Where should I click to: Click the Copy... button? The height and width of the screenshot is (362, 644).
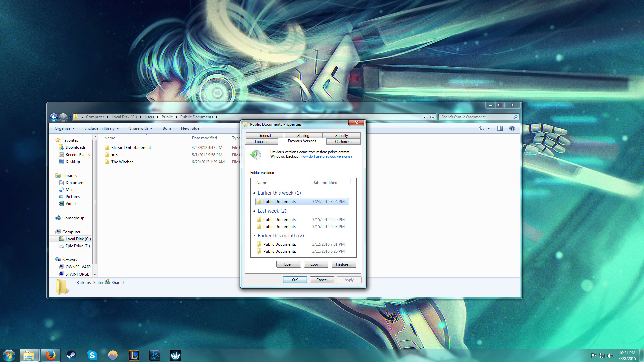316,264
